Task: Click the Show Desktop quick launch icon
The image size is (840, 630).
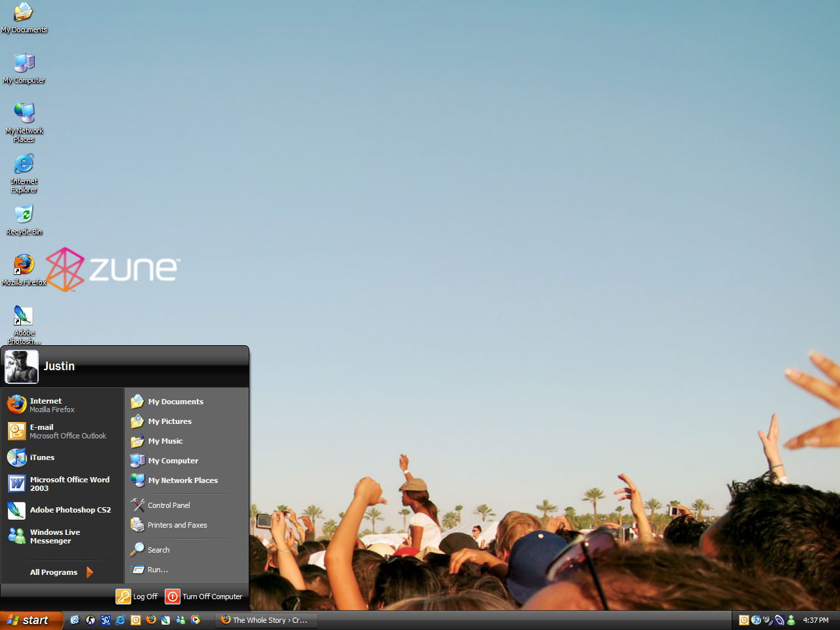Action: 74,620
